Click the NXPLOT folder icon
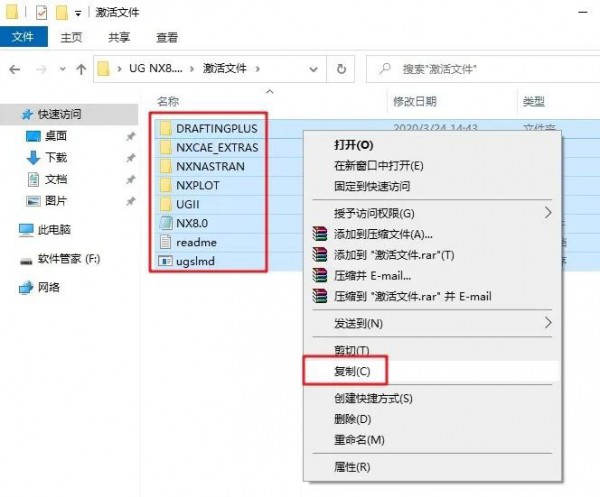 [x=165, y=185]
